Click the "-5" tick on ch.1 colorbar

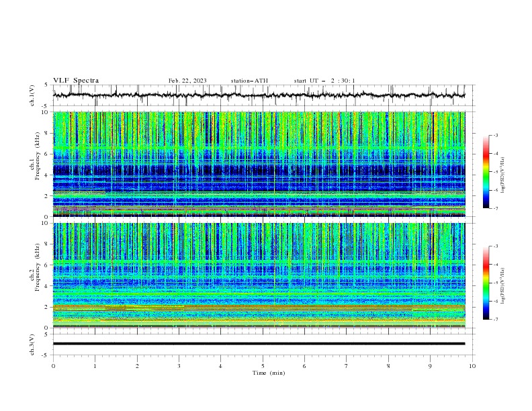tap(495, 172)
